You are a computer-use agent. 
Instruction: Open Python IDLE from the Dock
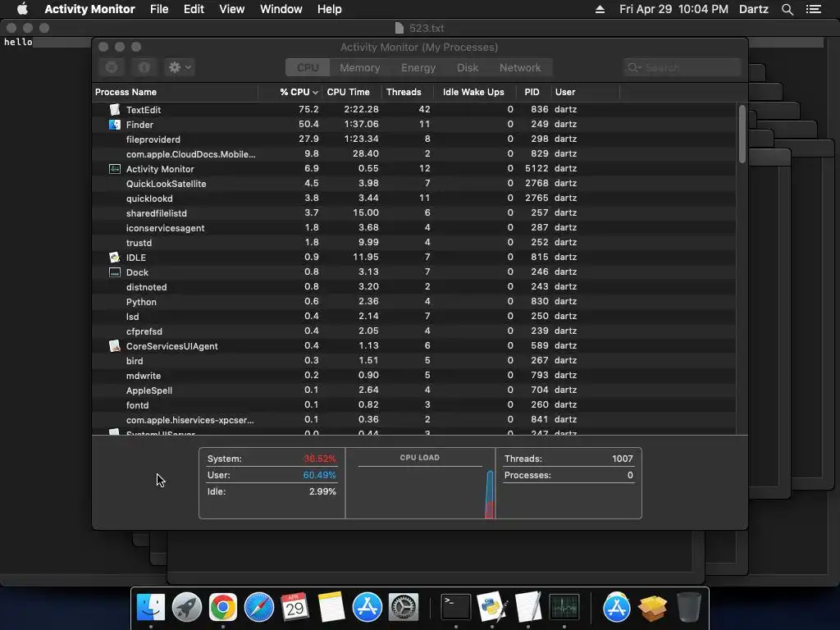click(492, 607)
